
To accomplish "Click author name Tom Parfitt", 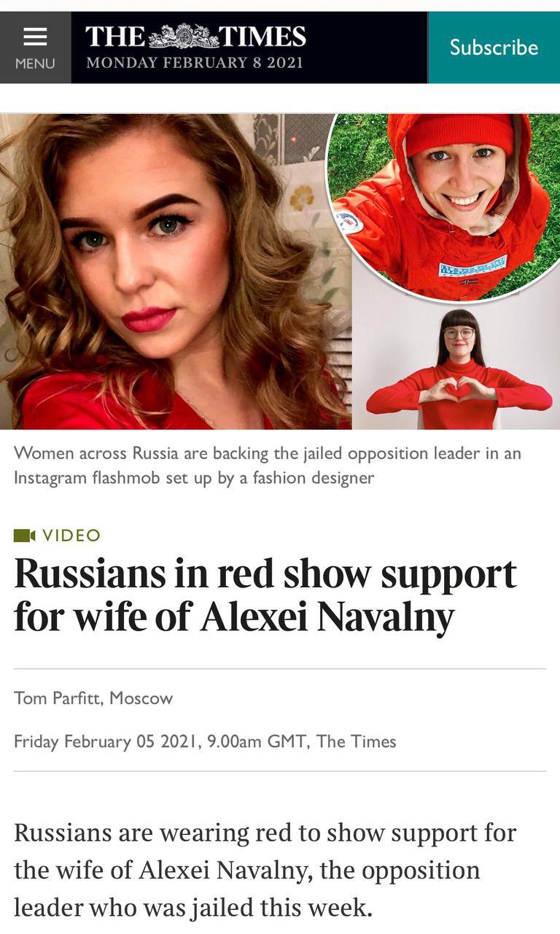I will (x=59, y=698).
